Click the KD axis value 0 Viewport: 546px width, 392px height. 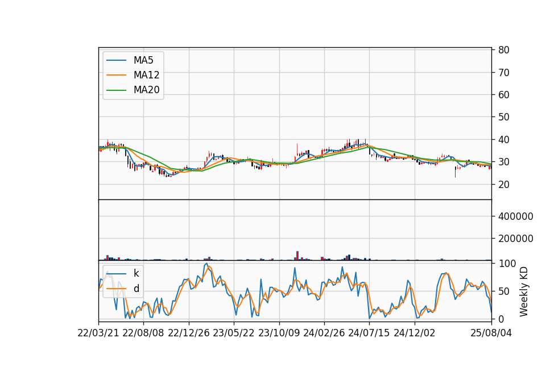[501, 319]
